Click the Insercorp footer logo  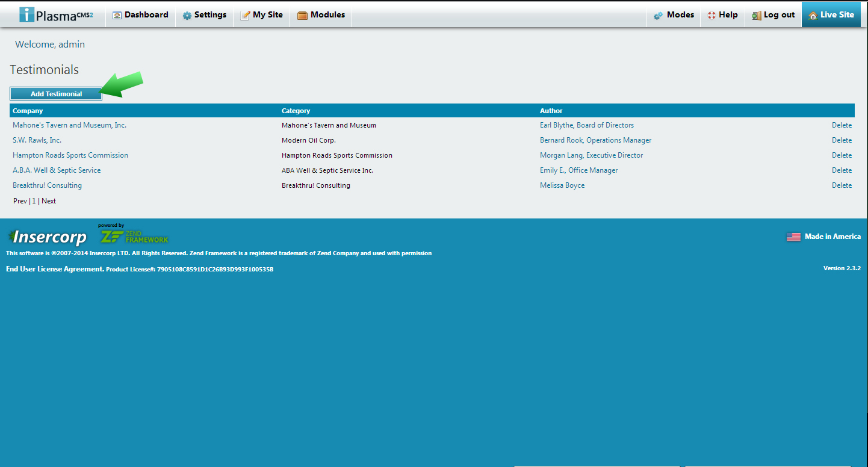pyautogui.click(x=47, y=237)
